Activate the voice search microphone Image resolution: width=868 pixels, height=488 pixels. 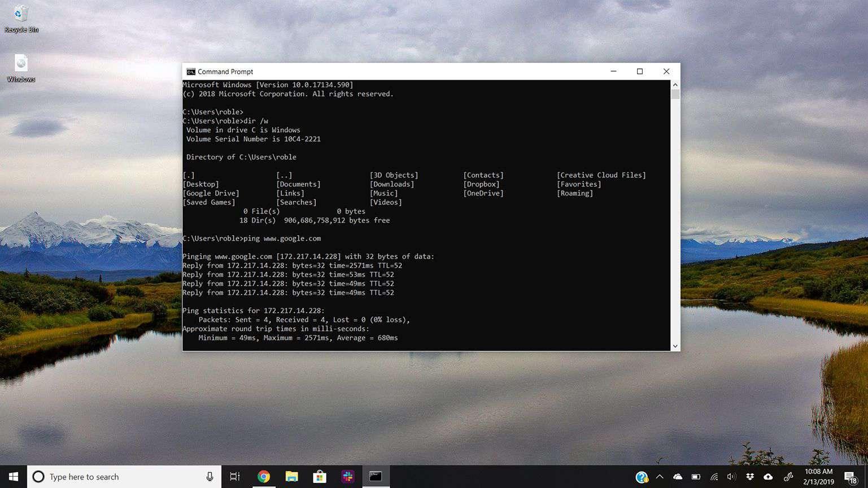tap(210, 477)
